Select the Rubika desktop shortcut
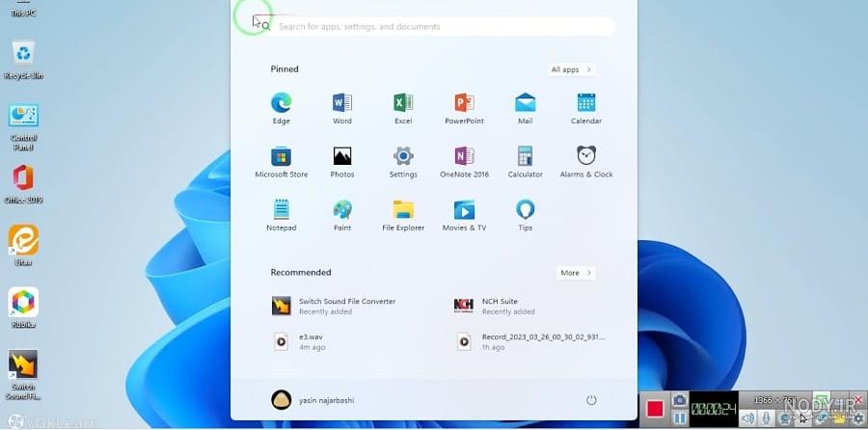 [x=23, y=308]
